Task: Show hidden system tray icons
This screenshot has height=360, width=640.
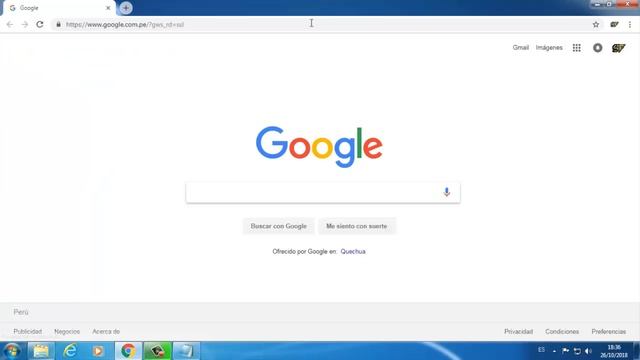Action: point(554,351)
